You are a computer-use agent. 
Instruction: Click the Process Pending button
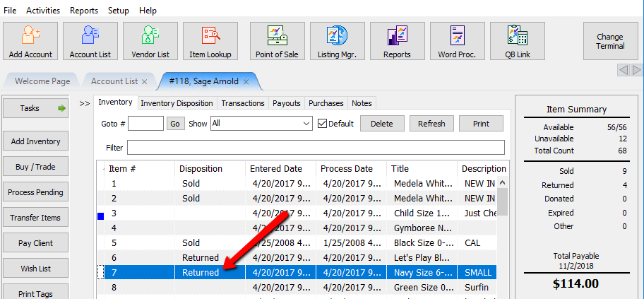(35, 192)
